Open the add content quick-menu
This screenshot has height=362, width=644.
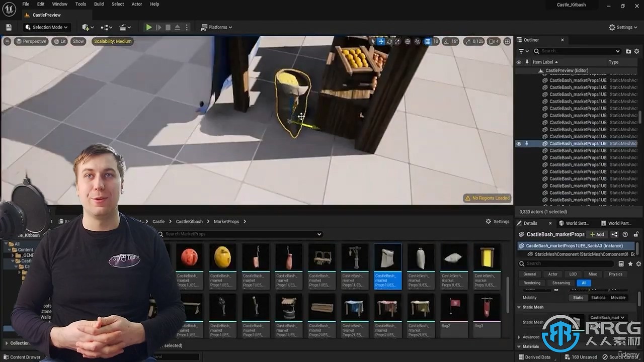coord(88,27)
